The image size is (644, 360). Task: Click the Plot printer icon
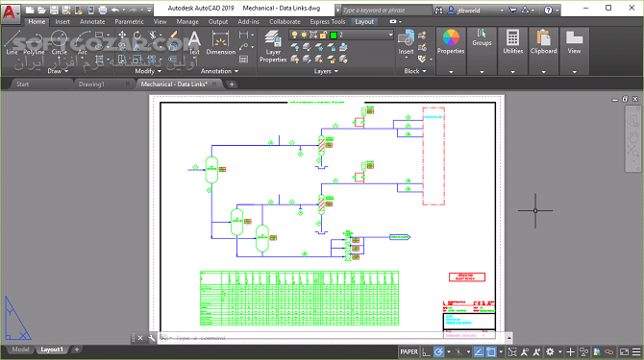(103, 10)
